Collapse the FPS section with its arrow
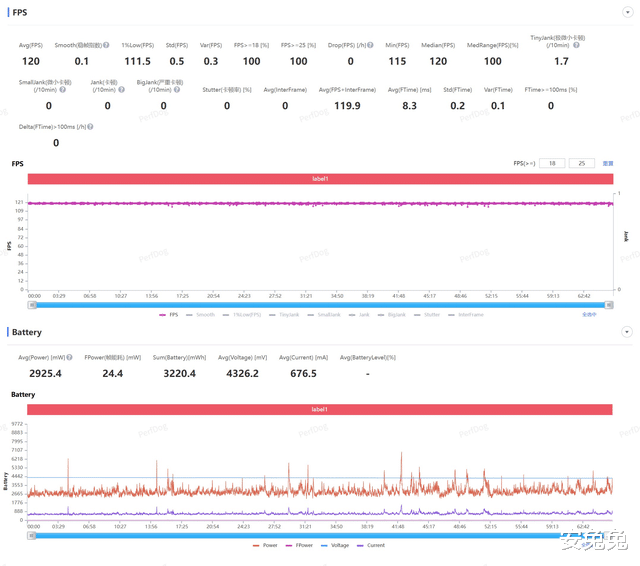 [627, 12]
